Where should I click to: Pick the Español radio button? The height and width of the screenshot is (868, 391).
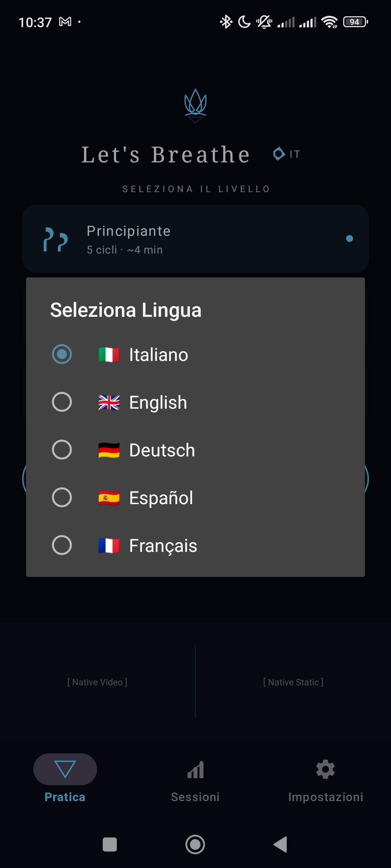point(62,497)
